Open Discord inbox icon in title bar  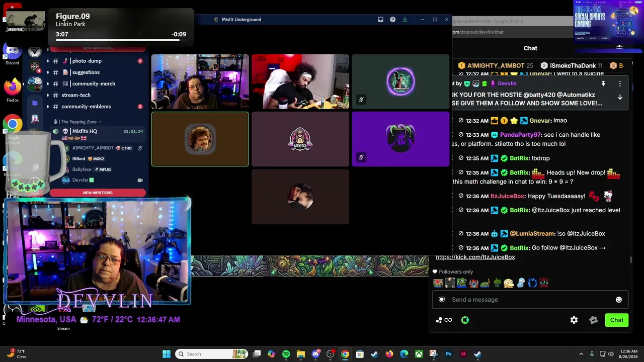pyautogui.click(x=380, y=20)
